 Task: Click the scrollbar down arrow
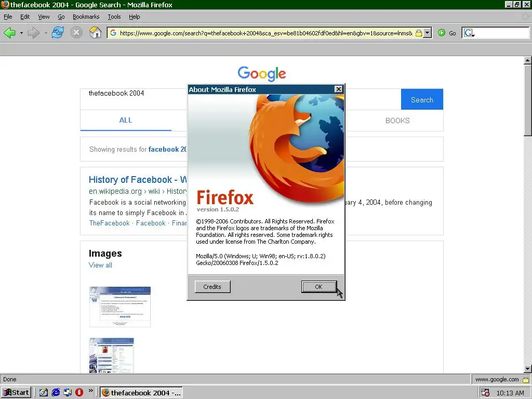click(527, 369)
